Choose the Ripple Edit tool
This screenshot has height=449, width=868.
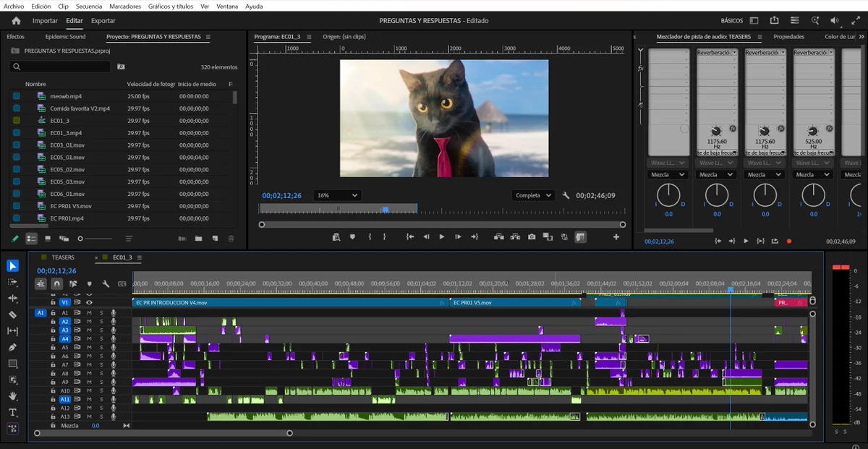[13, 299]
